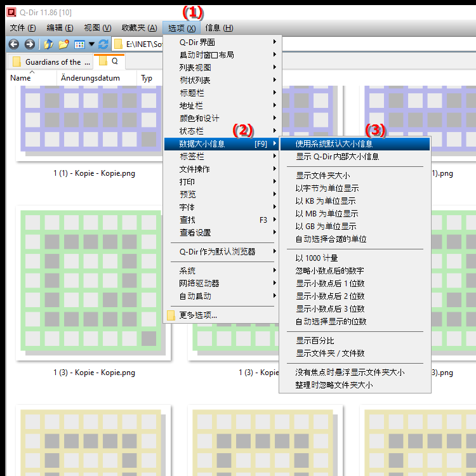Screen dimensions: 476x476
Task: Select 以 KB 为单位显示 option
Action: (355, 201)
